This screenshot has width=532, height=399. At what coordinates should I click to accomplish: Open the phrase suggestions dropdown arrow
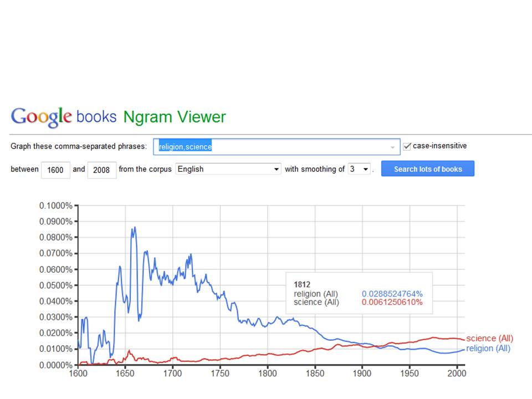pyautogui.click(x=392, y=147)
